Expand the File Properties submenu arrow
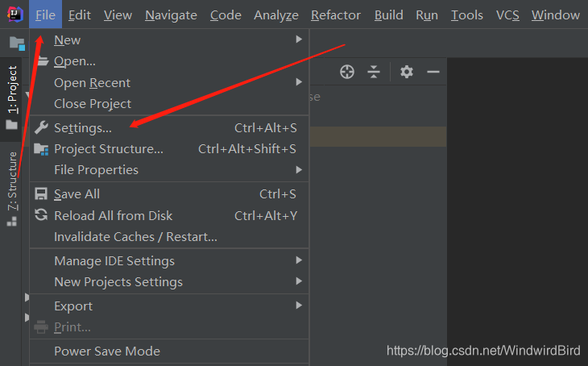 299,169
